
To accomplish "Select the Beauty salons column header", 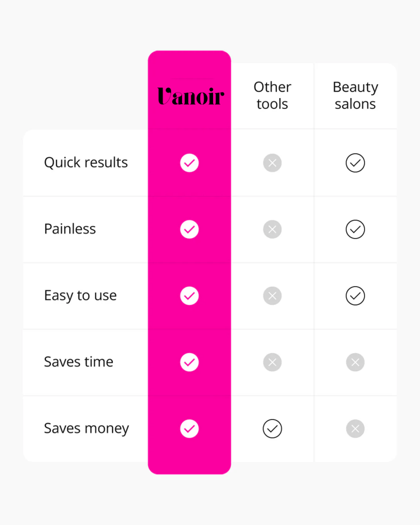I will [x=355, y=95].
